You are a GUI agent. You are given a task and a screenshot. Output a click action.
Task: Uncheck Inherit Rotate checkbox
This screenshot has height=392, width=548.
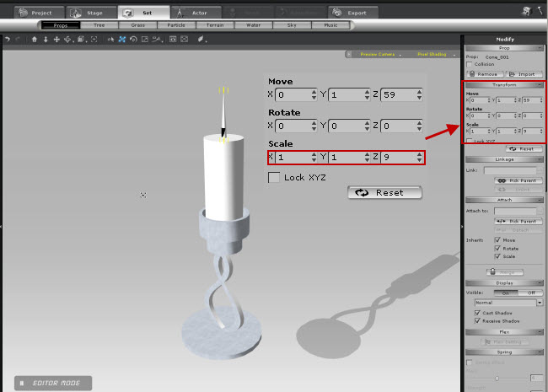click(x=497, y=249)
